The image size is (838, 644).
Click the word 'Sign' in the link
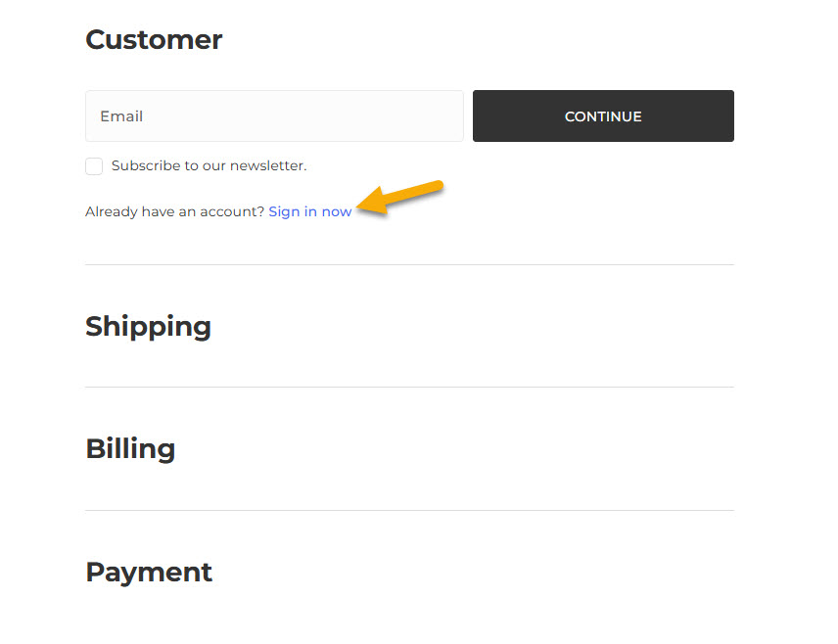tap(284, 211)
